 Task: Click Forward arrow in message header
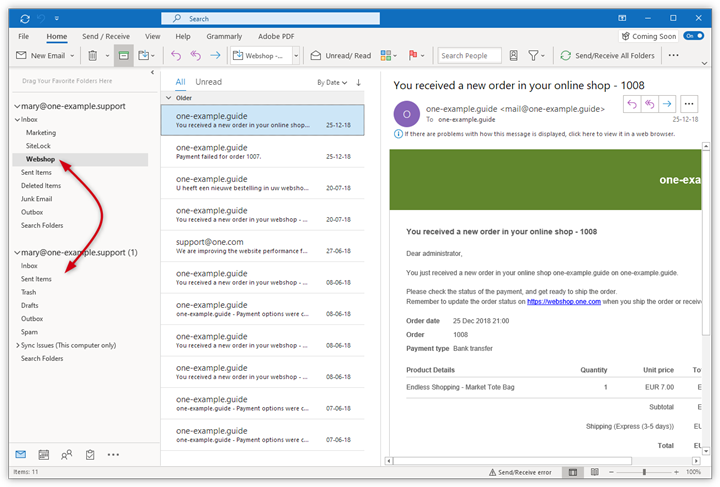pos(666,104)
